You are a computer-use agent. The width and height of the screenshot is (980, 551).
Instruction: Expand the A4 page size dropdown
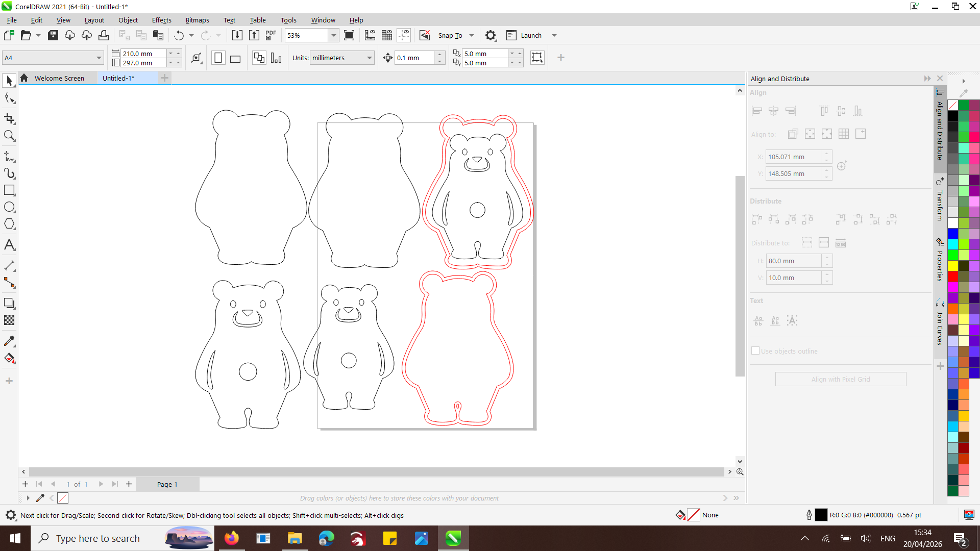tap(99, 58)
